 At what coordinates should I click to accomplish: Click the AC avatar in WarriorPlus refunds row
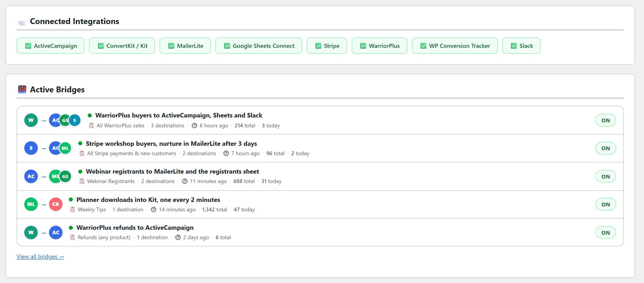[56, 232]
